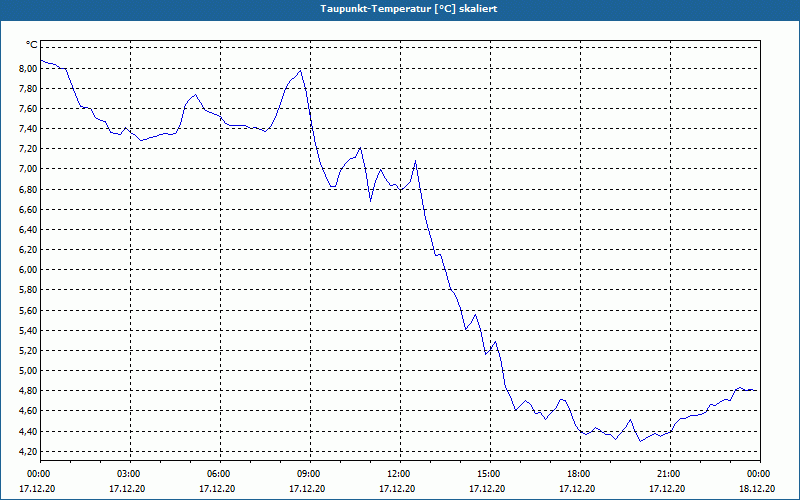Screen dimensions: 800x500
Task: Select the 7,40 y-axis value
Action: [x=28, y=129]
